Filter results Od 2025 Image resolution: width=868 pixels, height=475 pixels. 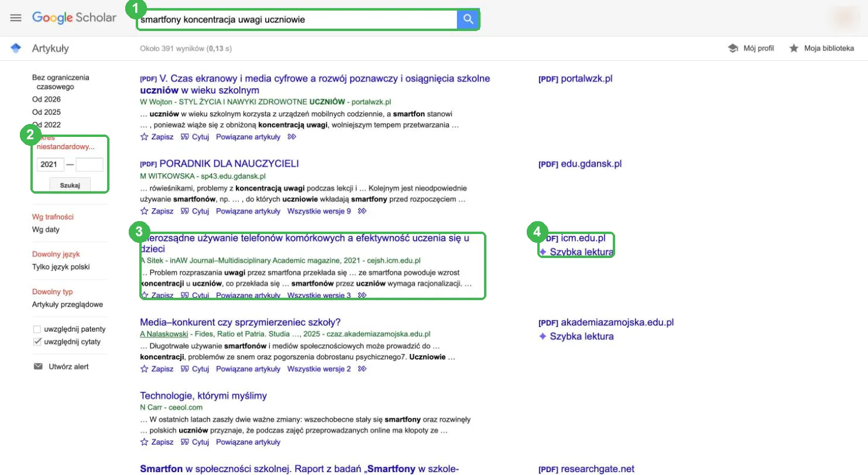coord(46,112)
